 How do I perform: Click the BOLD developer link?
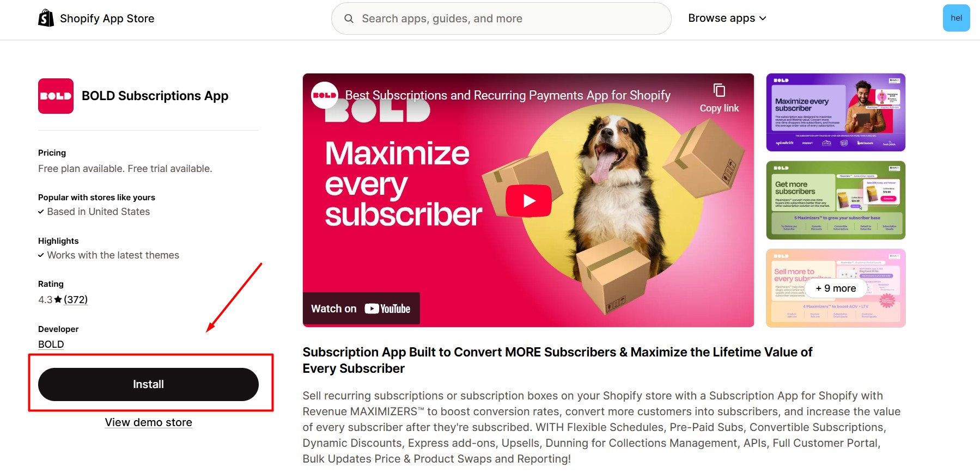point(51,344)
